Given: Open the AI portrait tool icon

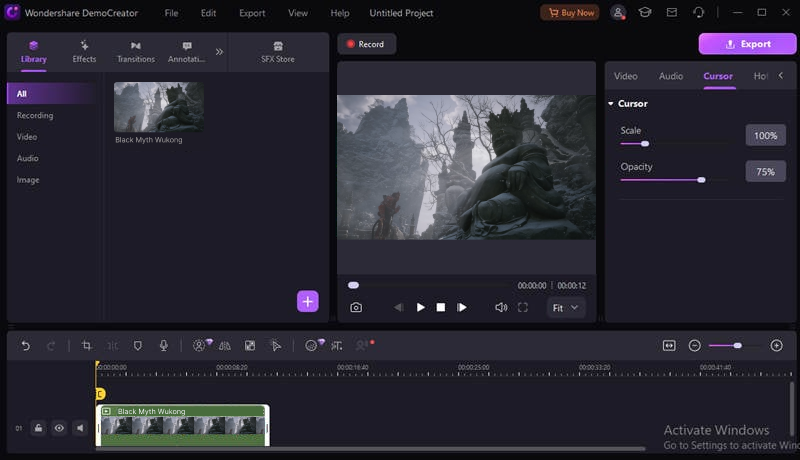Looking at the screenshot, I should (199, 346).
